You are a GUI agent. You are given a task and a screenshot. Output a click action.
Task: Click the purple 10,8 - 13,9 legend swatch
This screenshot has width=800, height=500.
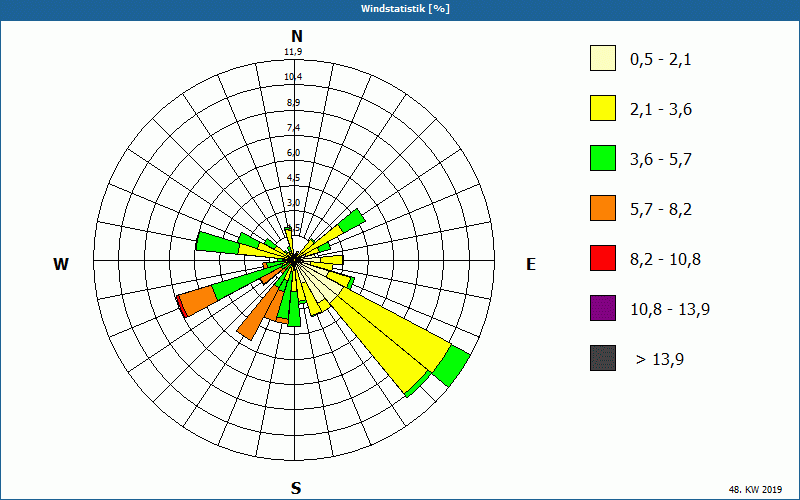point(603,308)
